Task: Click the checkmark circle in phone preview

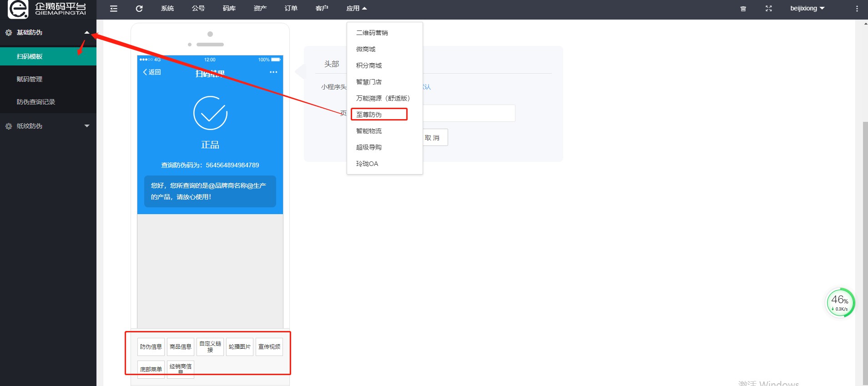Action: [210, 113]
